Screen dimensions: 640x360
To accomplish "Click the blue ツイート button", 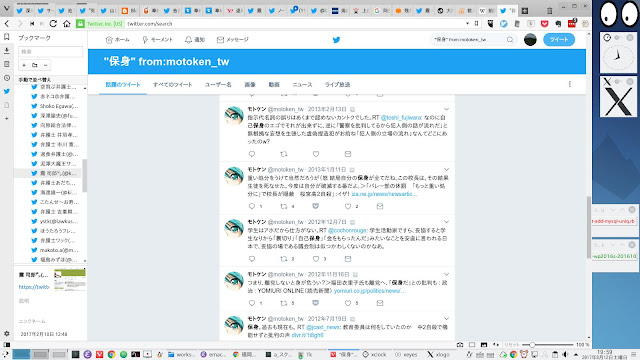I will click(x=559, y=40).
